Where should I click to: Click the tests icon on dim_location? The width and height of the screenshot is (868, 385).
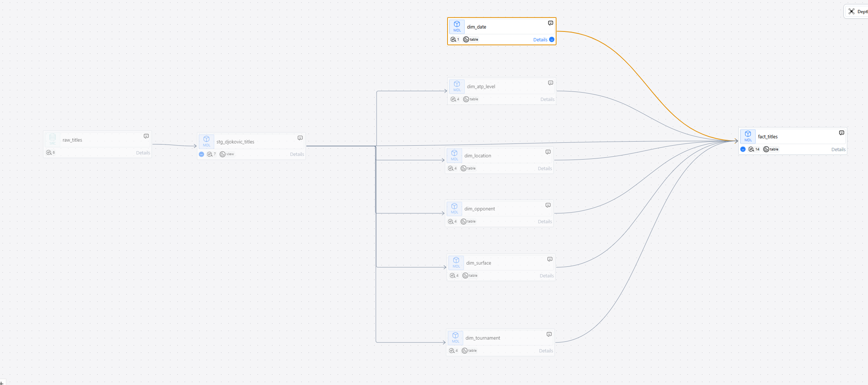click(x=450, y=168)
